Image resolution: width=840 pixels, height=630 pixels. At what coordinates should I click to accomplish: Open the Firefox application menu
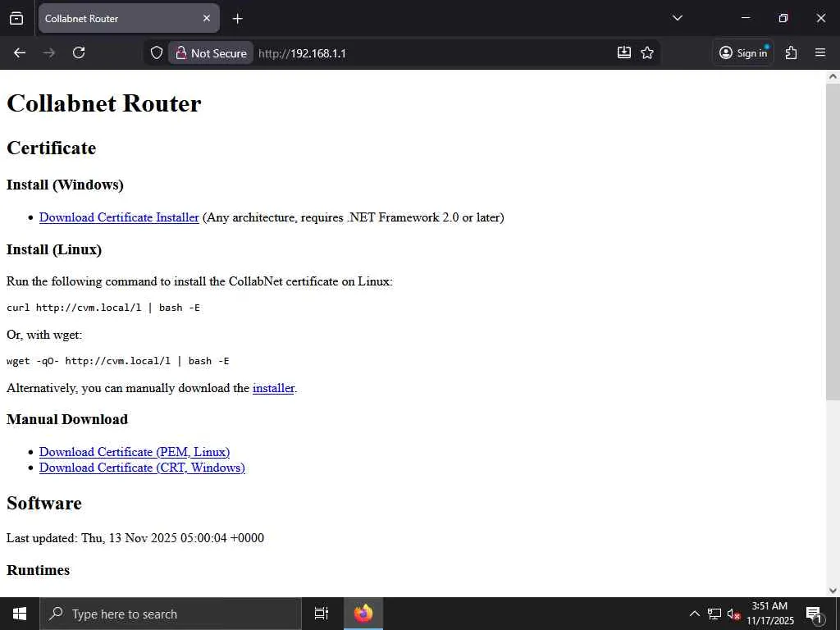[820, 52]
